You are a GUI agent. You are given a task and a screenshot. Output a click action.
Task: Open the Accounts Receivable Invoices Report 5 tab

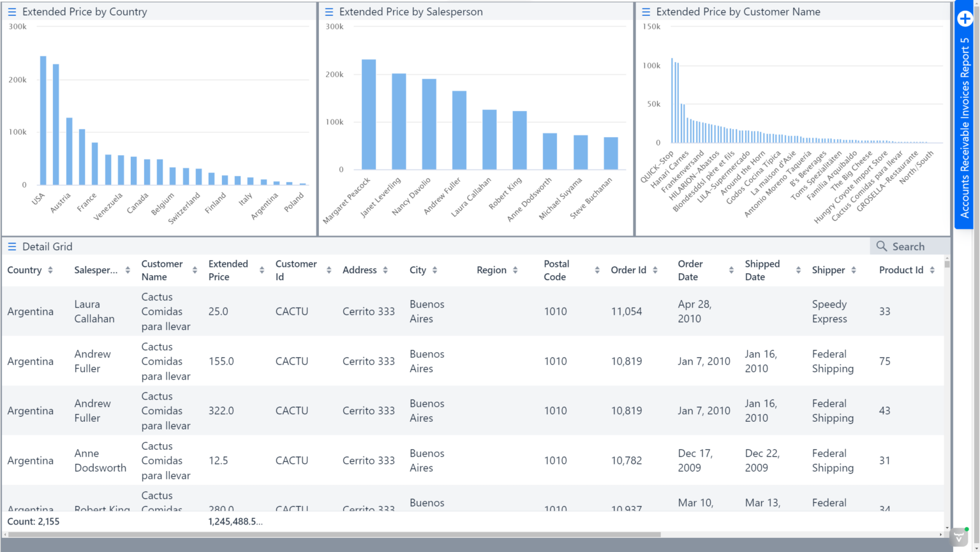(x=965, y=128)
